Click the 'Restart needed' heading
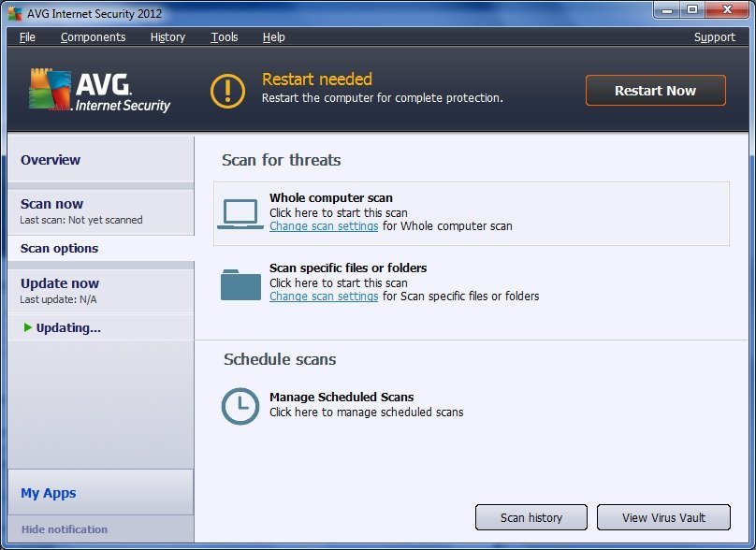The height and width of the screenshot is (550, 756). [x=317, y=80]
